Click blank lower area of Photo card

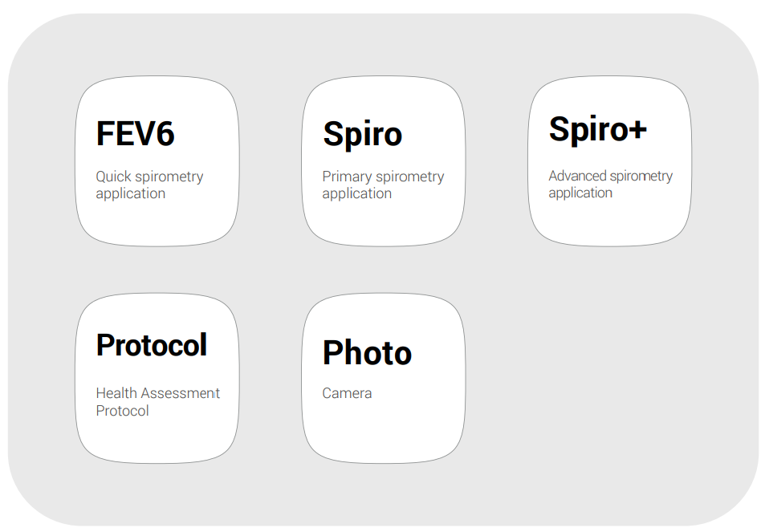(x=384, y=433)
